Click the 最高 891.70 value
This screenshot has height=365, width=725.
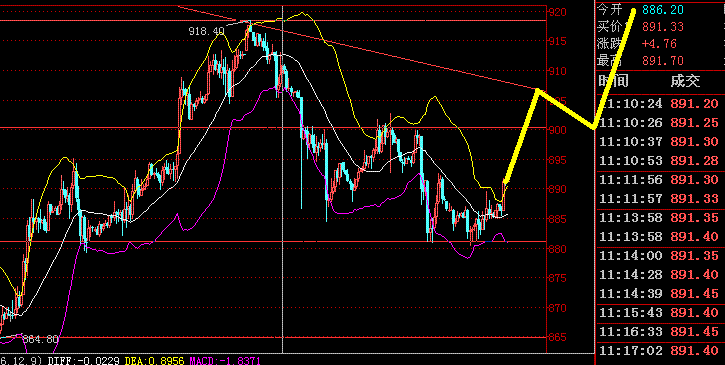[x=663, y=61]
